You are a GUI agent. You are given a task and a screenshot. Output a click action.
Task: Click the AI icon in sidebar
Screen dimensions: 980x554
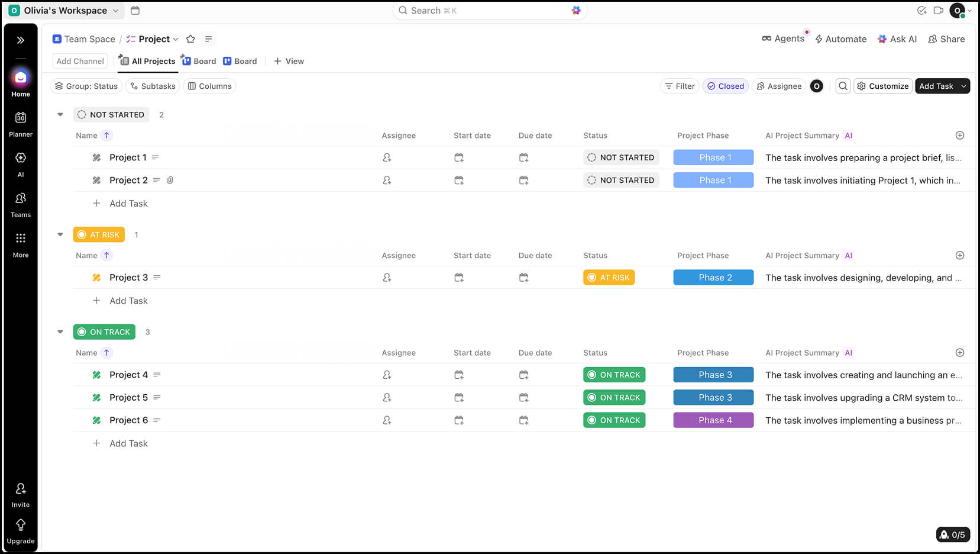pos(21,163)
